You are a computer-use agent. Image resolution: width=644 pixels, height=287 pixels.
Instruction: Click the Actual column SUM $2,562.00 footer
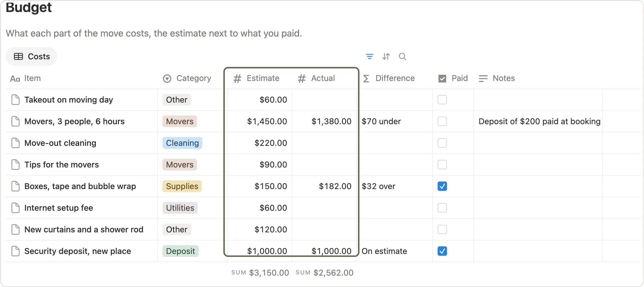(x=325, y=273)
